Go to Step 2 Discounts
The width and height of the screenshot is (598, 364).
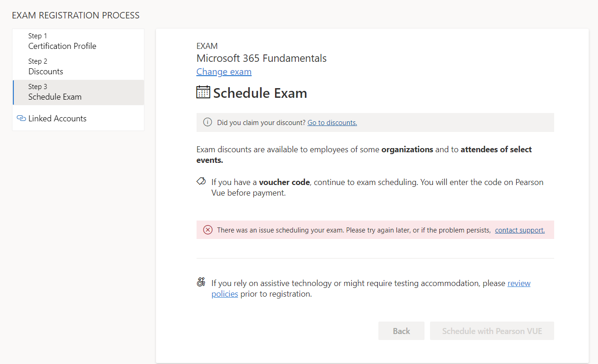click(46, 67)
